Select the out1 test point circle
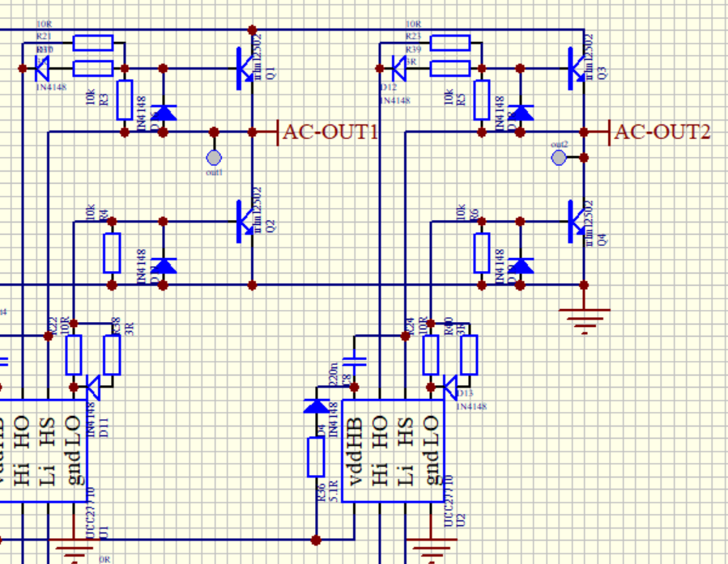Image resolution: width=728 pixels, height=564 pixels. [214, 158]
